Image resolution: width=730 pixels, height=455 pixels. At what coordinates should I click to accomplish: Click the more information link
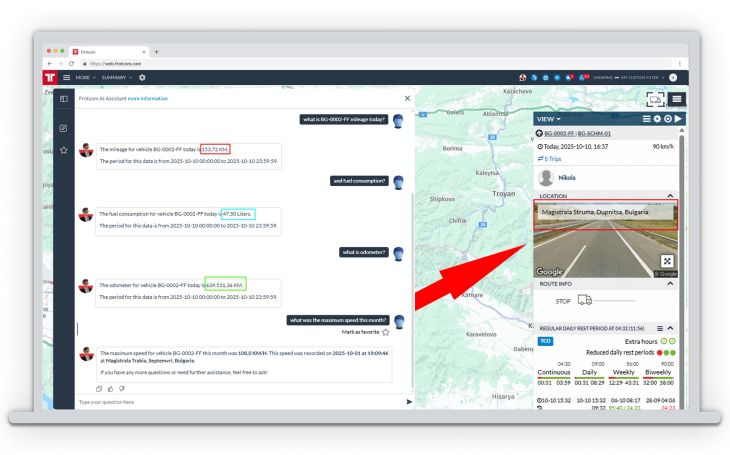pyautogui.click(x=148, y=98)
